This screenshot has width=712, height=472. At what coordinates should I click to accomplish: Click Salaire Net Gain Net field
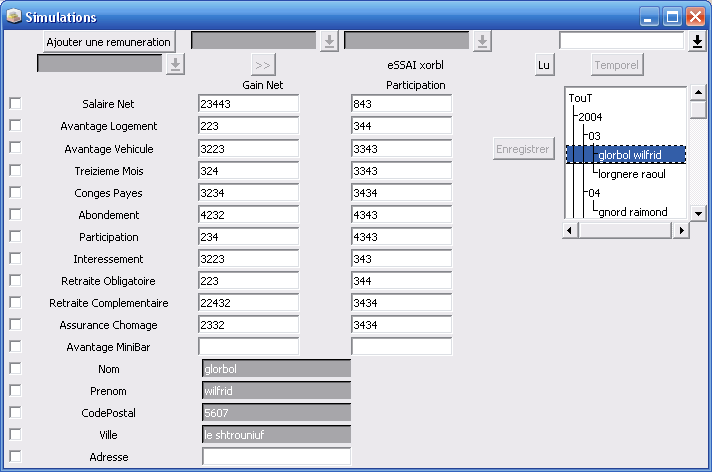(249, 104)
